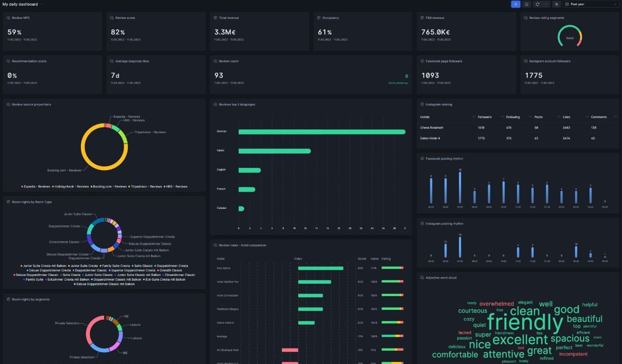The width and height of the screenshot is (622, 364).
Task: Click the Facebook posting rhythm widget icon
Action: (422, 158)
